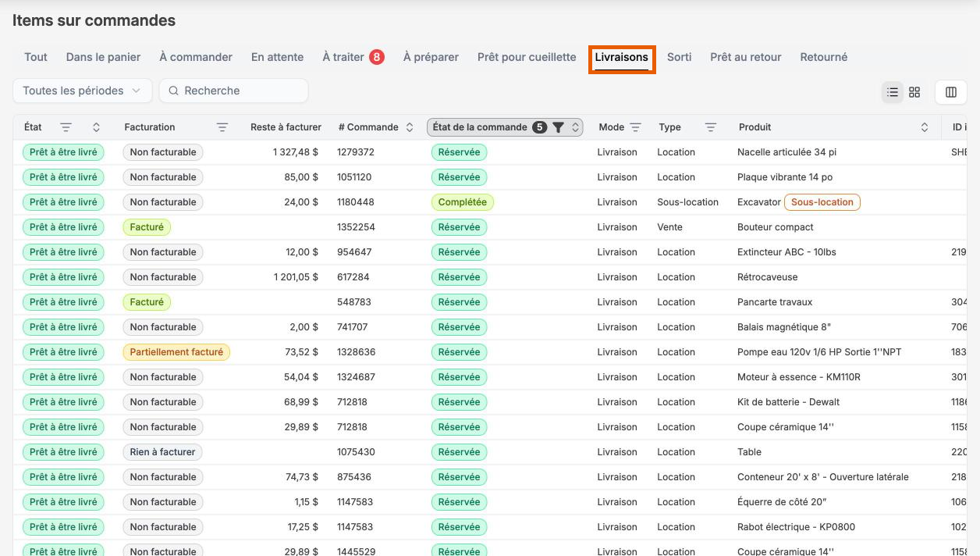The image size is (980, 556).
Task: Switch to list view
Action: [893, 92]
